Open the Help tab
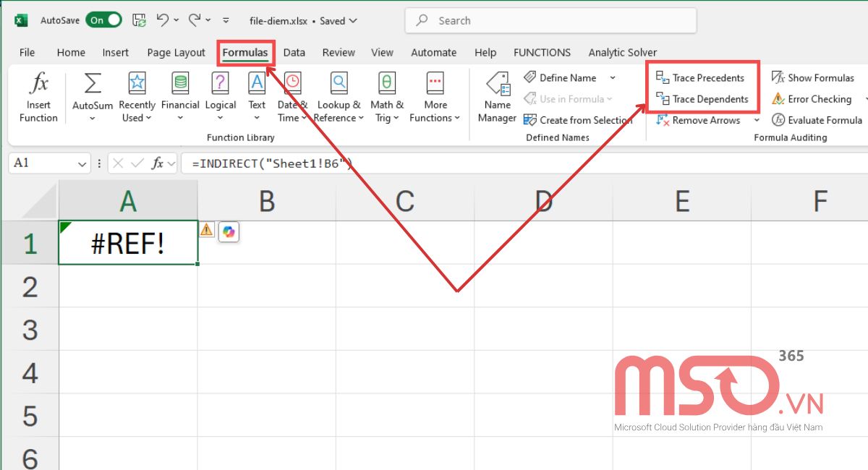Screen dimensions: 868x470 [x=485, y=52]
